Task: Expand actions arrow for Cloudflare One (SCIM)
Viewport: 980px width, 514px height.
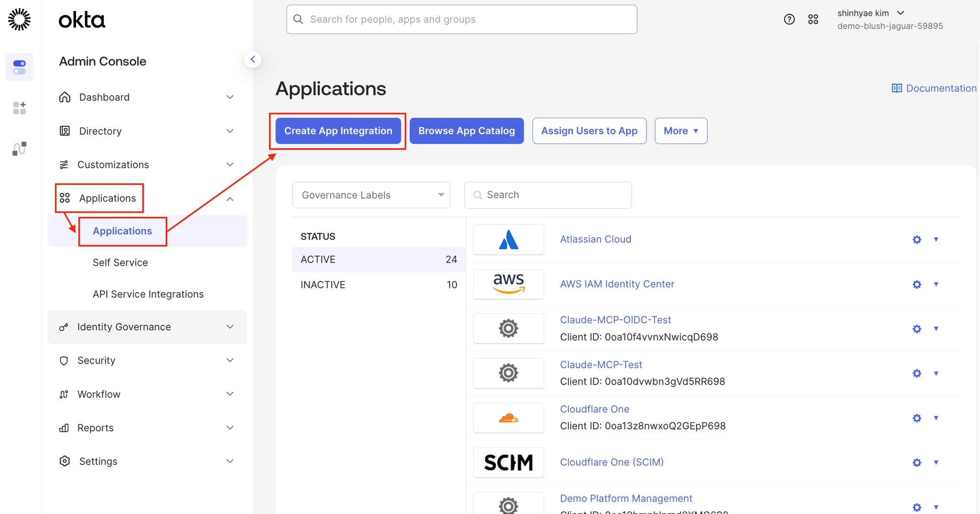Action: tap(936, 462)
